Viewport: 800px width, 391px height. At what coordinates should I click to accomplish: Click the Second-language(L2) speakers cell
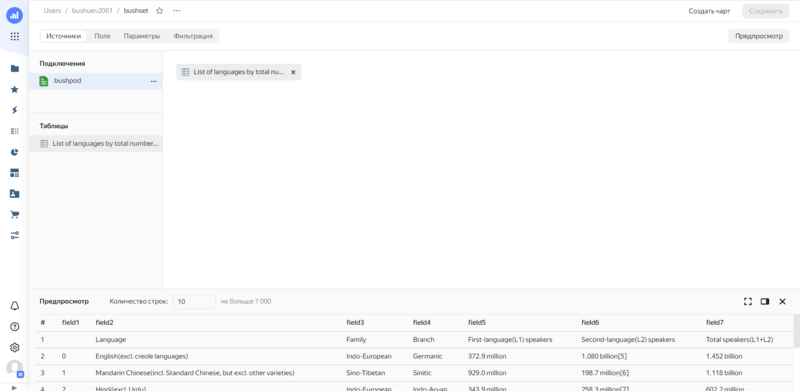coord(628,339)
